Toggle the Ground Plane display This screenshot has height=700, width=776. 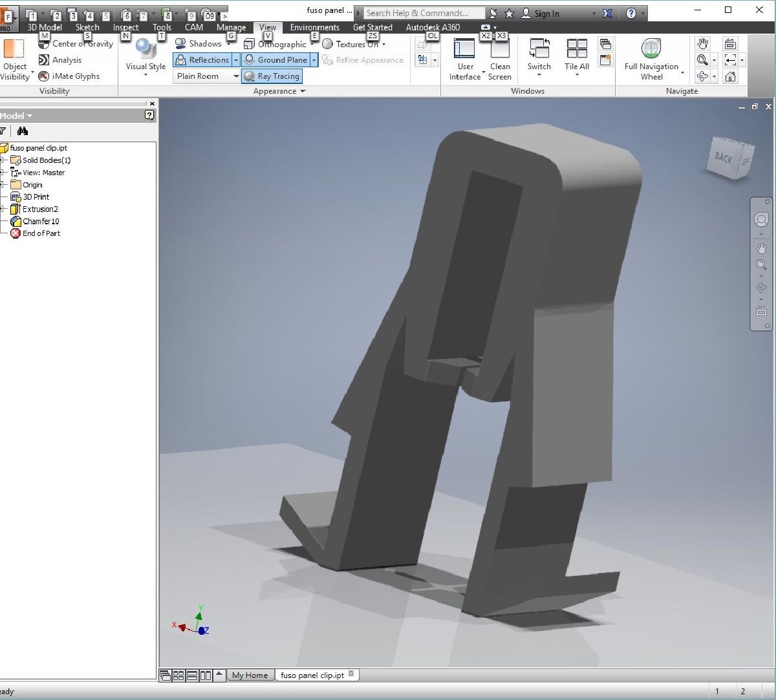click(275, 60)
